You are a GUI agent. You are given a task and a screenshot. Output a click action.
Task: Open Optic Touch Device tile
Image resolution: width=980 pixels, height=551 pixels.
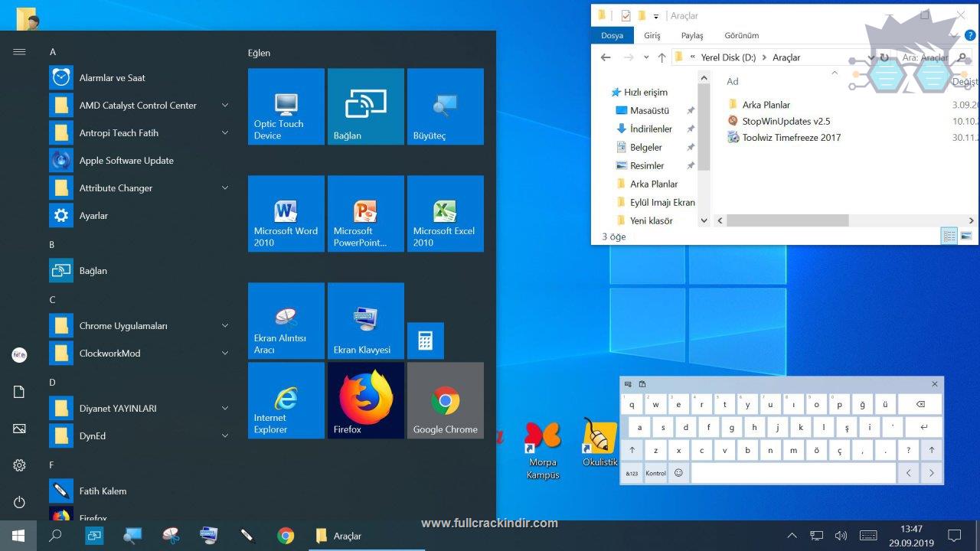pyautogui.click(x=286, y=106)
